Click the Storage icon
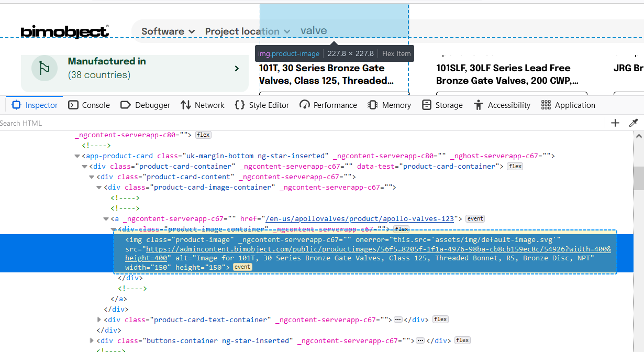 [x=427, y=105]
